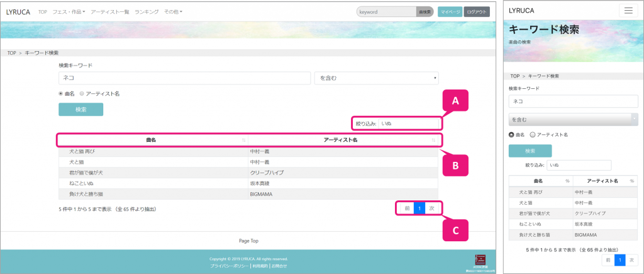644x274 pixels.
Task: Choose the アーティスト名 radio option in mobile view
Action: (534, 134)
